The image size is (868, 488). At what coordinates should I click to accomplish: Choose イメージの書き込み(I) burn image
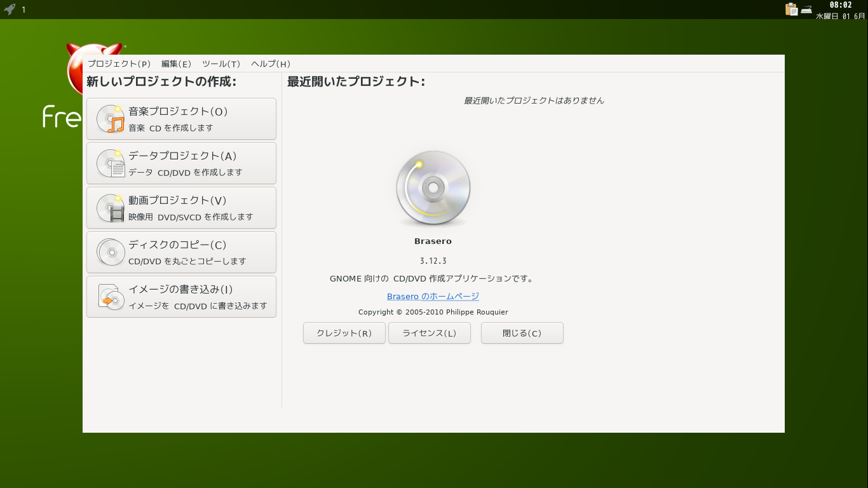(181, 297)
